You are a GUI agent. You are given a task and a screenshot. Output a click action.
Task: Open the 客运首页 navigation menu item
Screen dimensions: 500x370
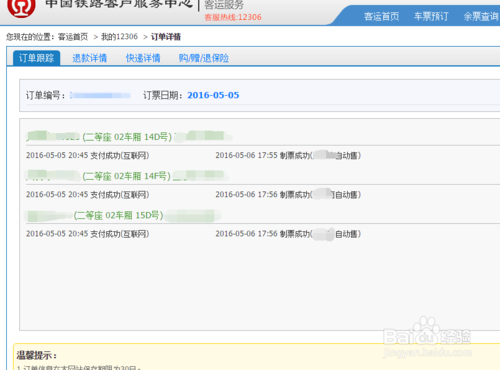tap(381, 16)
